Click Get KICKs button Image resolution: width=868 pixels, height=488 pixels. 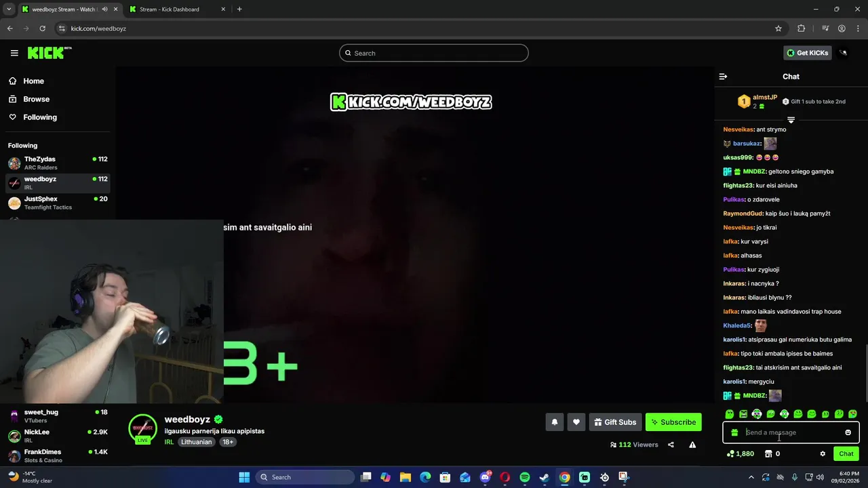click(807, 53)
